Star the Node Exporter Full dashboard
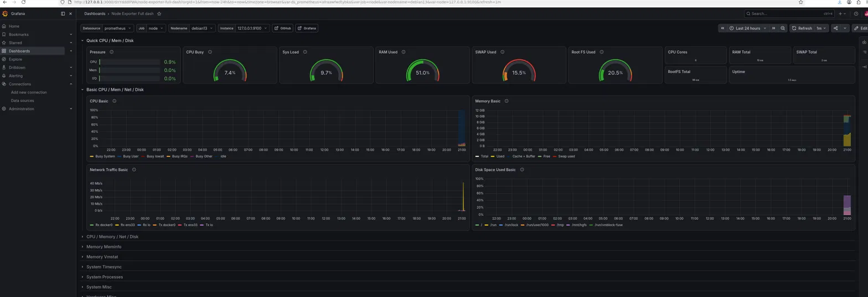Image resolution: width=868 pixels, height=297 pixels. pos(159,13)
